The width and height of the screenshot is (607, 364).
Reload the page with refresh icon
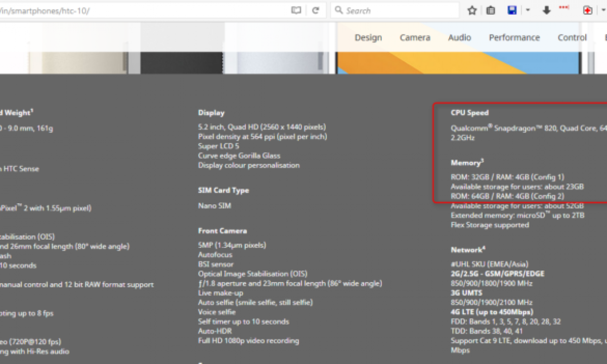[x=316, y=11]
